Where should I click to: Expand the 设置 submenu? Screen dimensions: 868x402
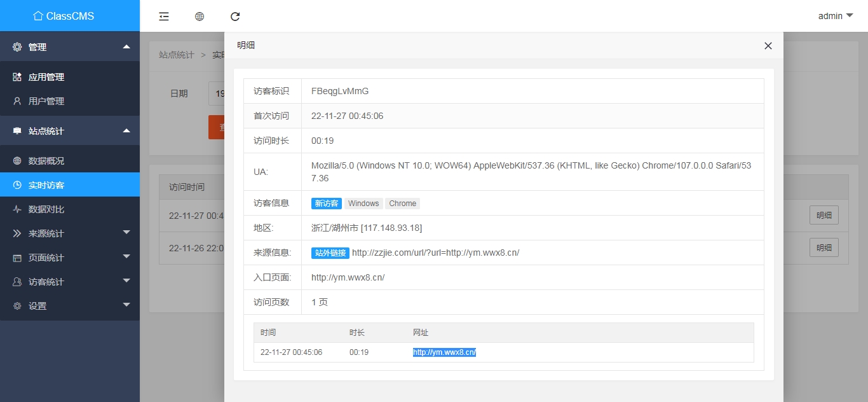pos(70,306)
